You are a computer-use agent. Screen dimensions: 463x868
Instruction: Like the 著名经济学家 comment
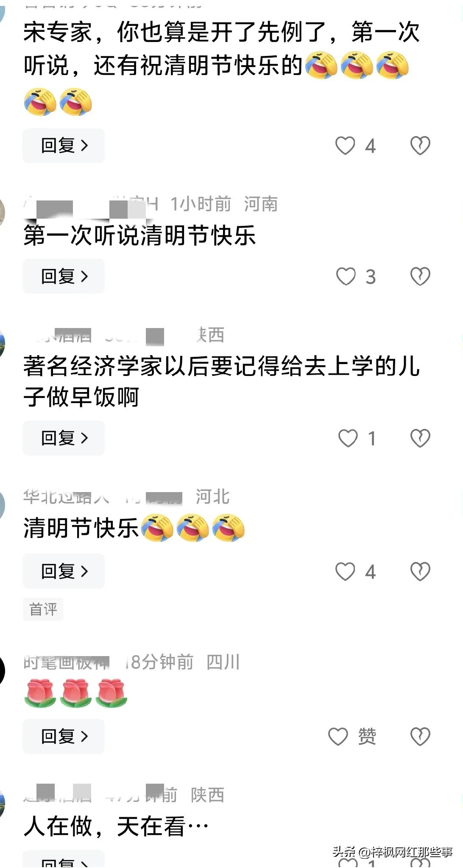tap(348, 438)
